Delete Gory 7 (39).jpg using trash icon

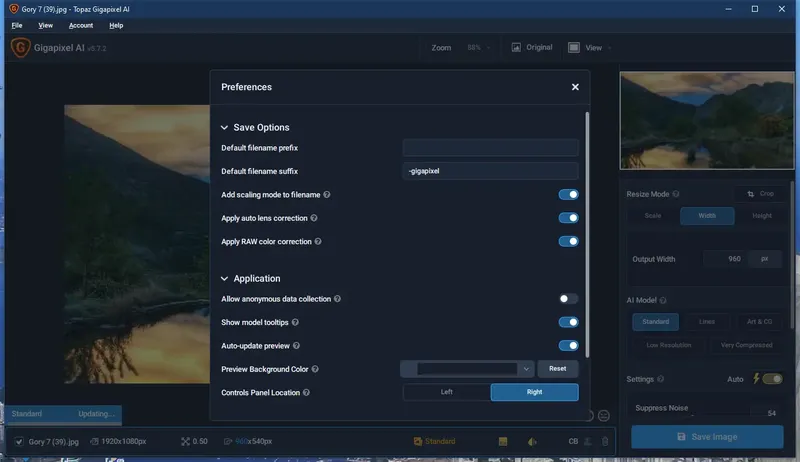click(605, 442)
